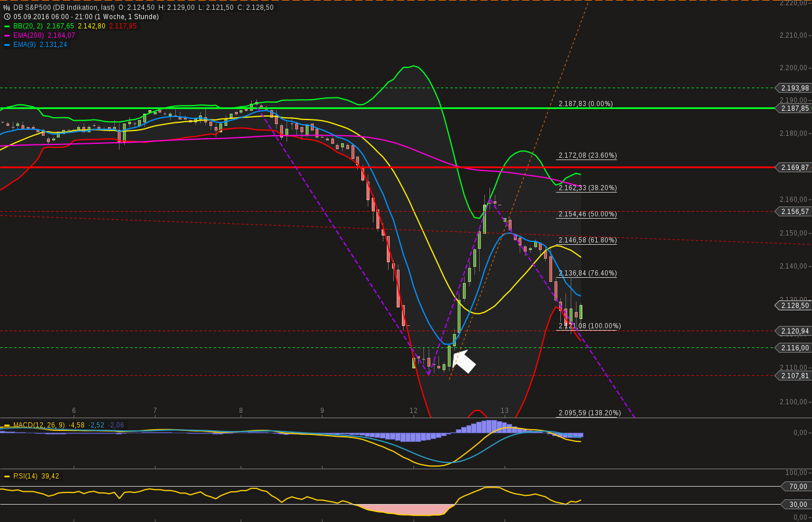The height and width of the screenshot is (522, 812).
Task: Select the Fibonacci label 2.136,84 (76.40%)
Action: point(588,273)
